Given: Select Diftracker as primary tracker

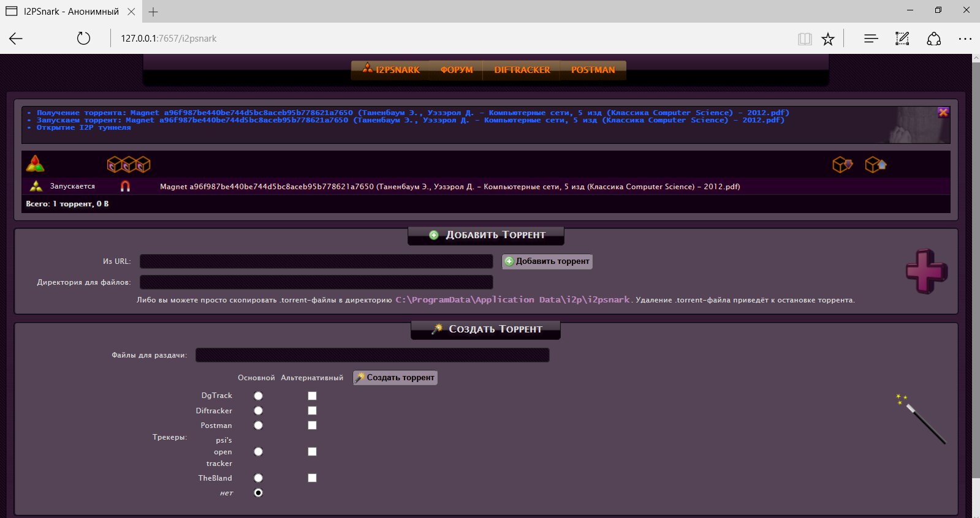Looking at the screenshot, I should click(x=258, y=411).
